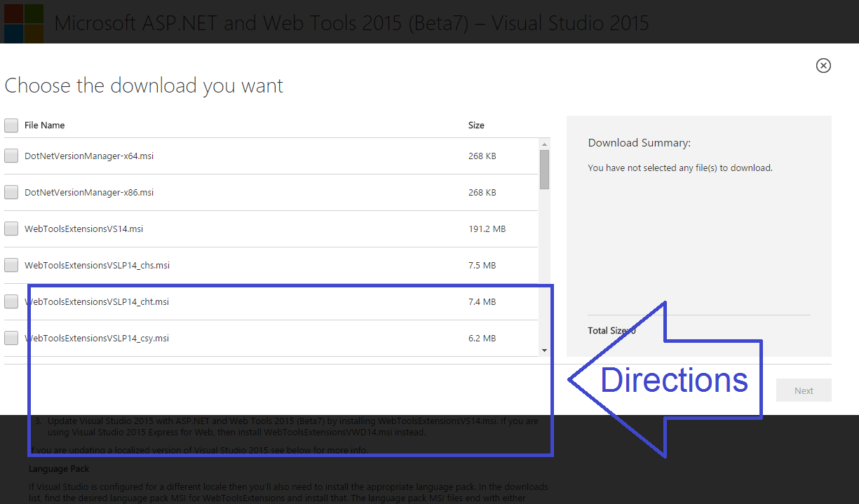Click the "File Name" column header
Screen dimensions: 859x504
click(x=44, y=125)
